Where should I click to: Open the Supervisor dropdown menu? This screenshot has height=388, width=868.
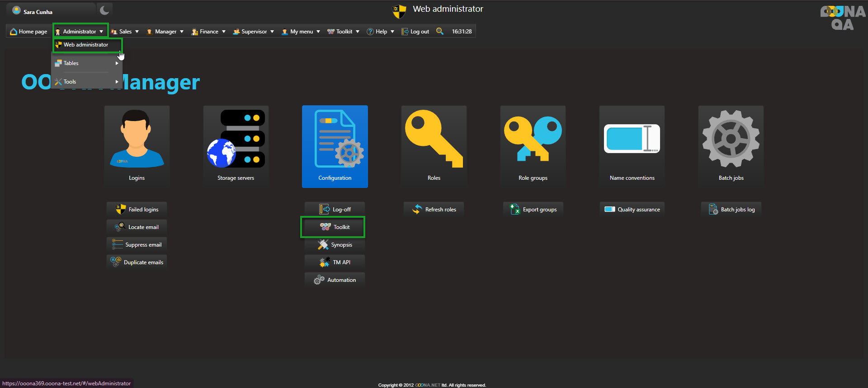[x=254, y=32]
